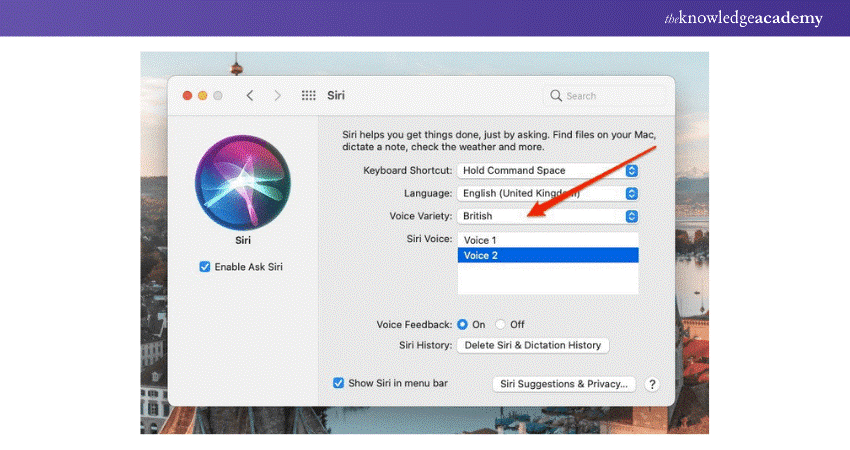Click the Siri History label
This screenshot has width=850, height=450.
[426, 345]
